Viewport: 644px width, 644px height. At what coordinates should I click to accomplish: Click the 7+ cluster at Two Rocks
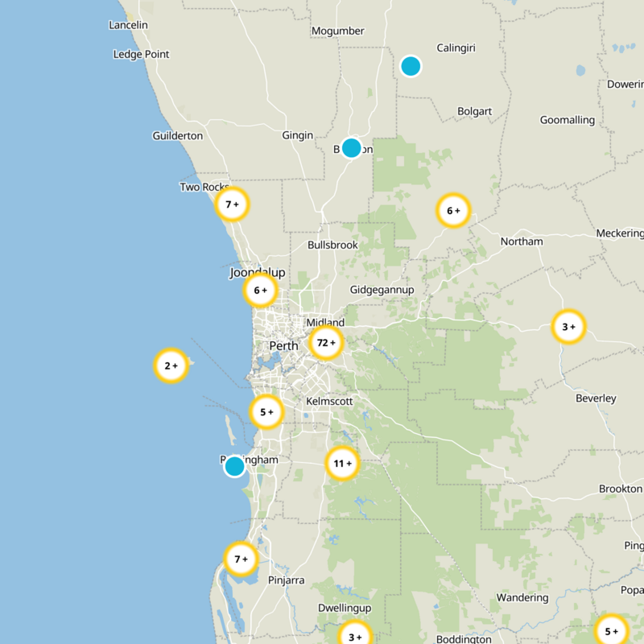pos(232,204)
